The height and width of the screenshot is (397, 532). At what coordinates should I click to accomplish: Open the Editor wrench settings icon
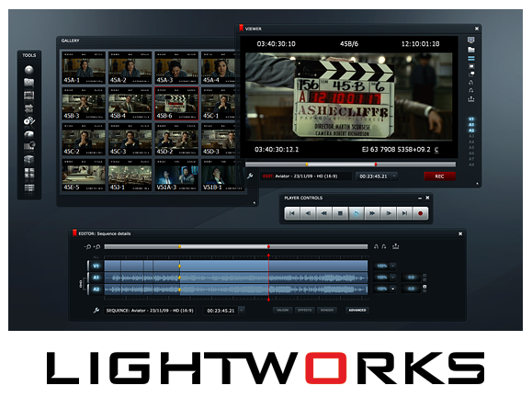(96, 310)
